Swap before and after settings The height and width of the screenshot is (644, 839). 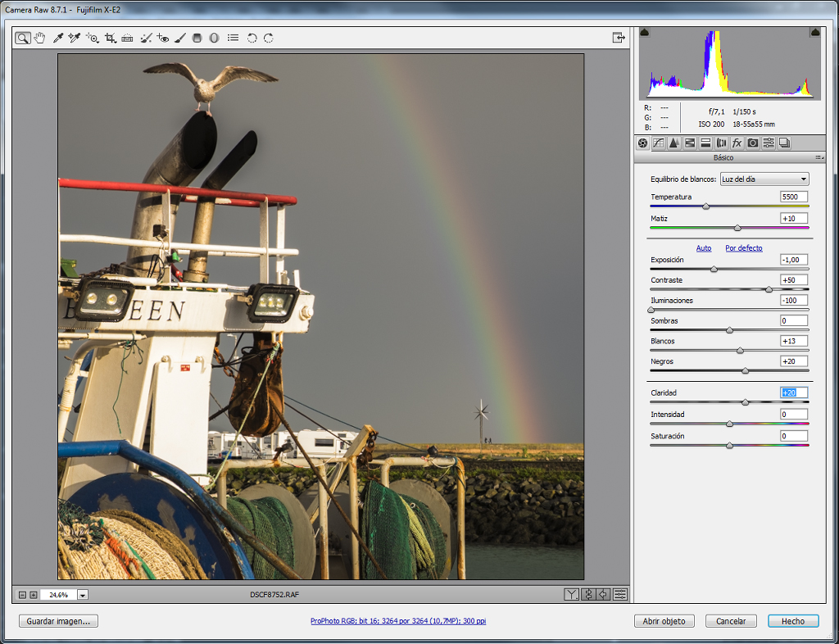588,594
